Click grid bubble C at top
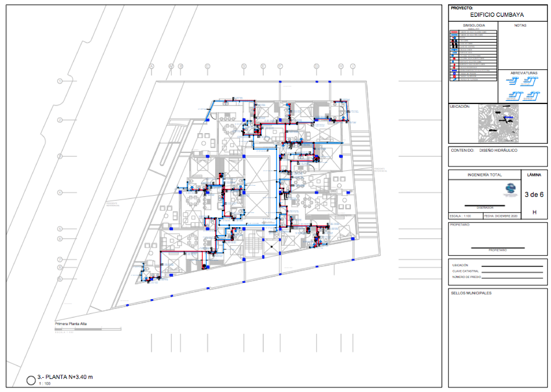The image size is (551, 392). [207, 66]
